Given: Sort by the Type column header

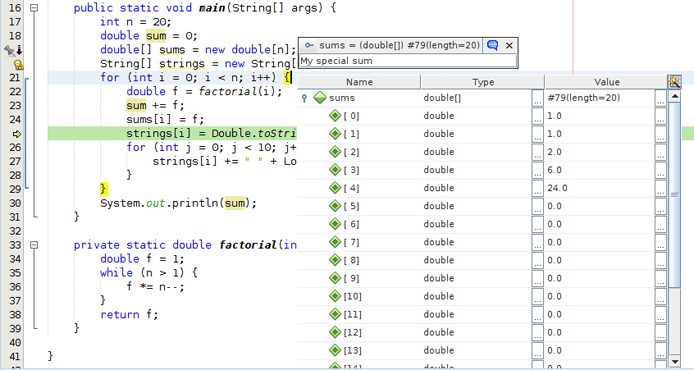Looking at the screenshot, I should pyautogui.click(x=483, y=82).
